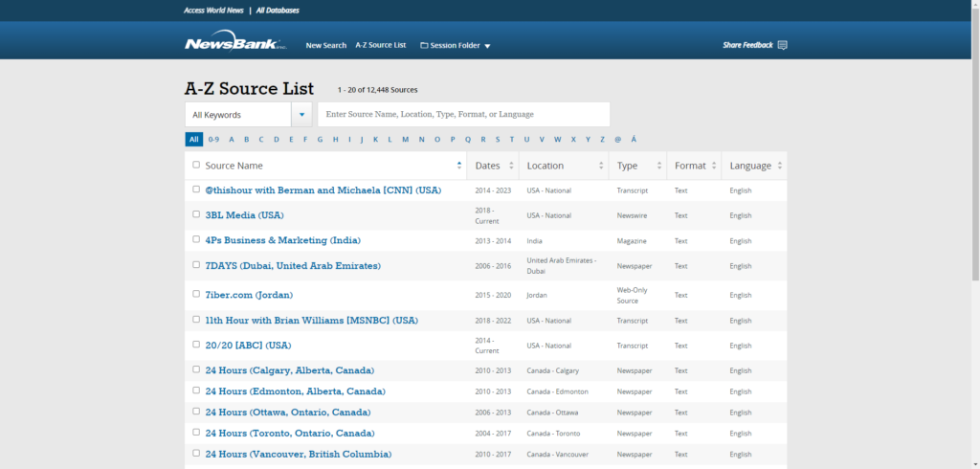Tick the checkbox for 3BL Media (USA)
The width and height of the screenshot is (980, 469).
pyautogui.click(x=196, y=214)
